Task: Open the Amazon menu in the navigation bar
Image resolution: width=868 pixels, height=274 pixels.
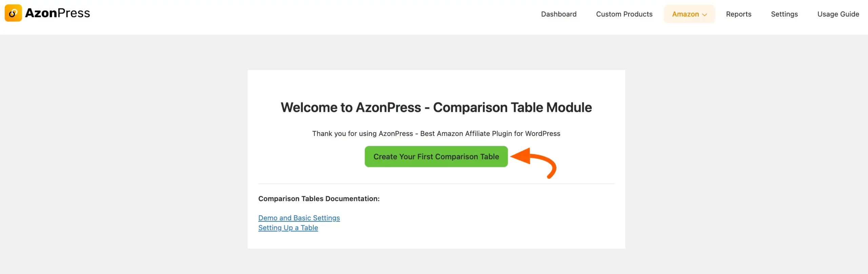Action: [x=686, y=14]
